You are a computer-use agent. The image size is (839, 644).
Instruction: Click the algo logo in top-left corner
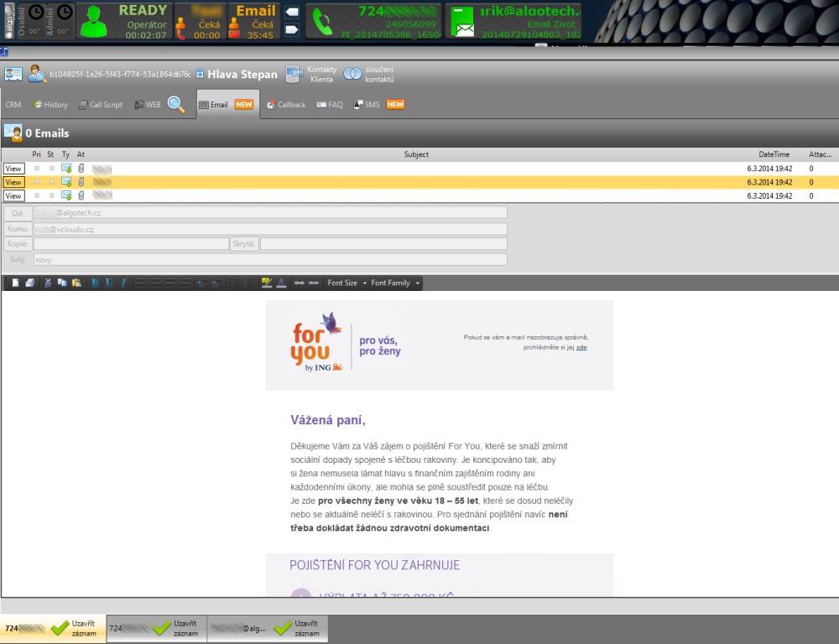click(x=9, y=21)
